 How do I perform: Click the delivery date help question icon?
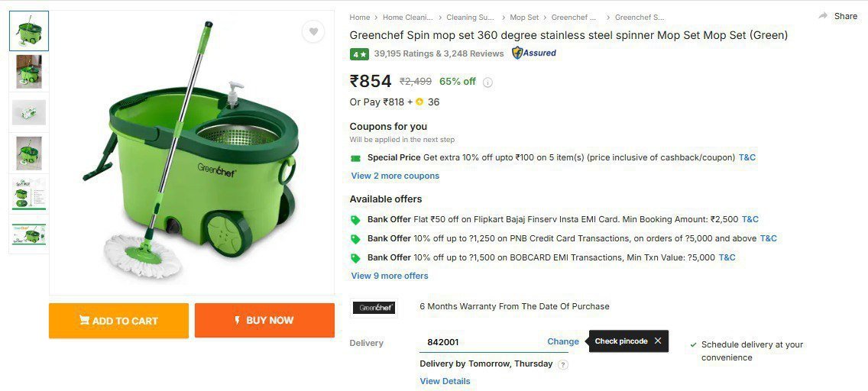click(x=563, y=364)
